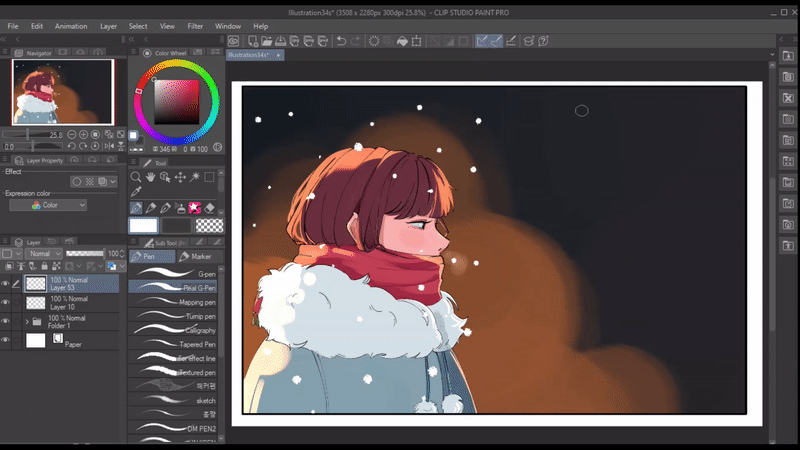
Task: Choose the Mapping pen sub tool
Action: (x=173, y=302)
